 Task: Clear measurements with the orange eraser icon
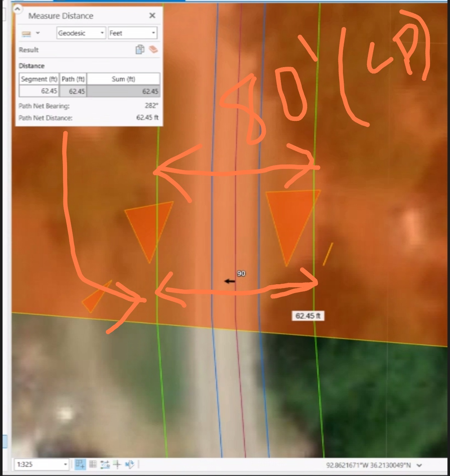coord(153,50)
